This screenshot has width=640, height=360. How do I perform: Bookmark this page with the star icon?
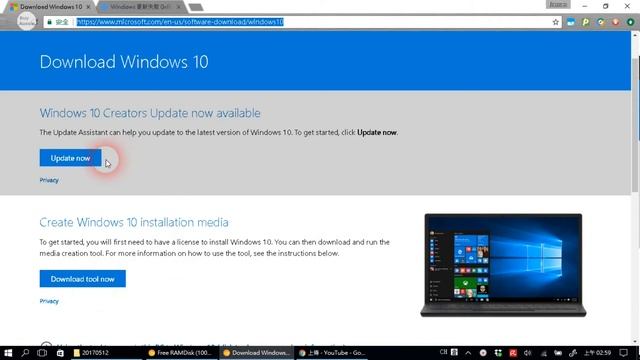point(556,22)
